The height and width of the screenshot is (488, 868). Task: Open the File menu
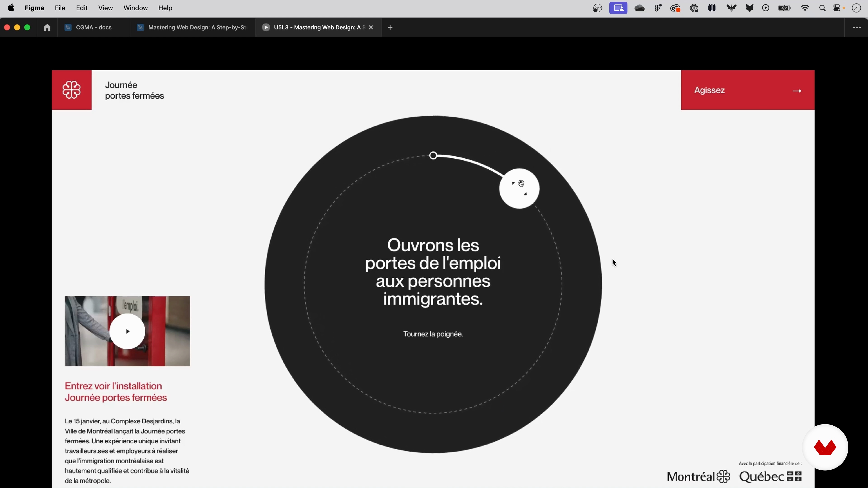[60, 8]
